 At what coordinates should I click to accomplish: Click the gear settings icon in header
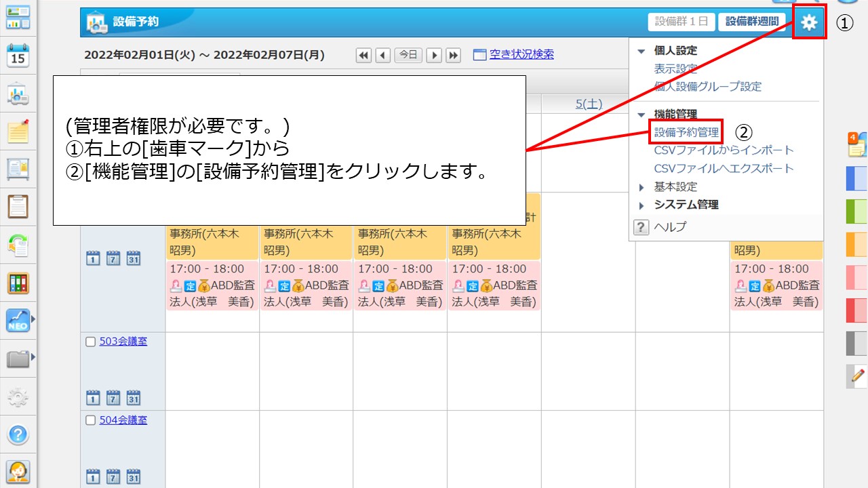(x=809, y=22)
